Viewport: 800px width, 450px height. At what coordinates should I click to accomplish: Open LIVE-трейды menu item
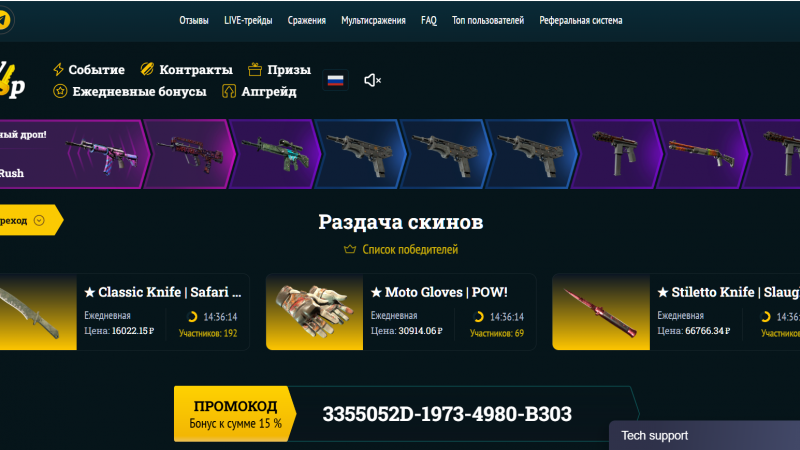point(248,20)
